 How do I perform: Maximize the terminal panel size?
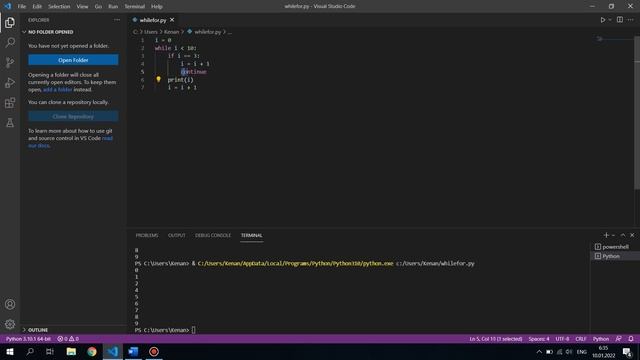[x=623, y=235]
